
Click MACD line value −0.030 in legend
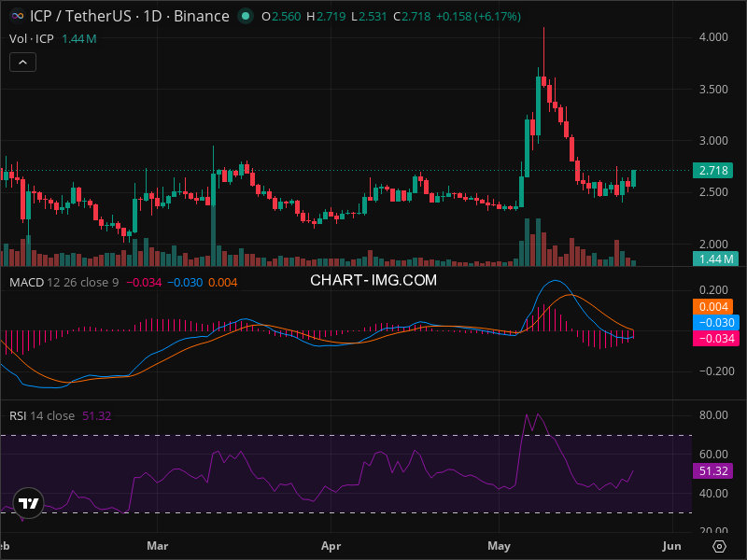pos(185,283)
